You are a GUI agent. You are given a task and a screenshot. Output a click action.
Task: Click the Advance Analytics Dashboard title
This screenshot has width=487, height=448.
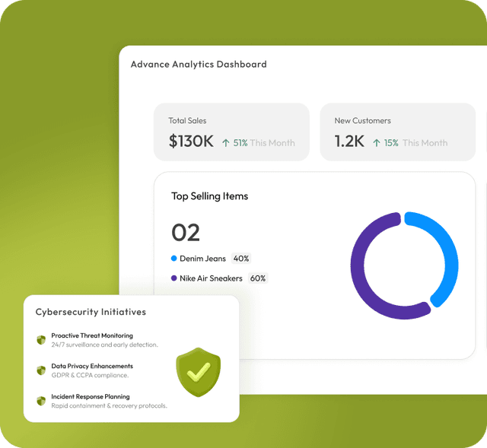(199, 65)
